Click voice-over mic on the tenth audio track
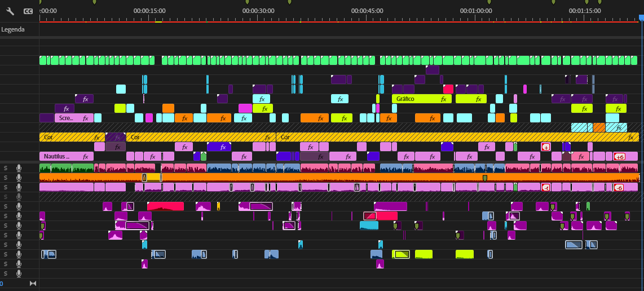The width and height of the screenshot is (644, 291). point(19,254)
